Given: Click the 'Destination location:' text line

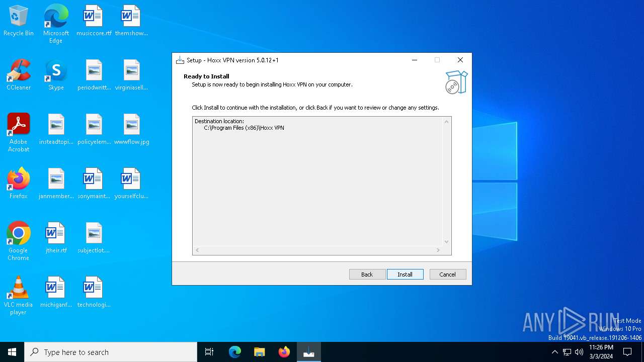Looking at the screenshot, I should click(219, 121).
